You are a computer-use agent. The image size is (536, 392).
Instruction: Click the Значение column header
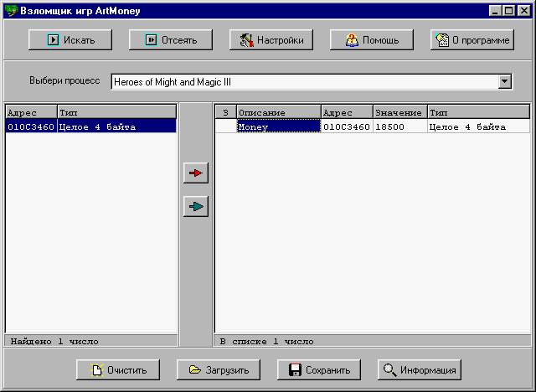(x=399, y=112)
